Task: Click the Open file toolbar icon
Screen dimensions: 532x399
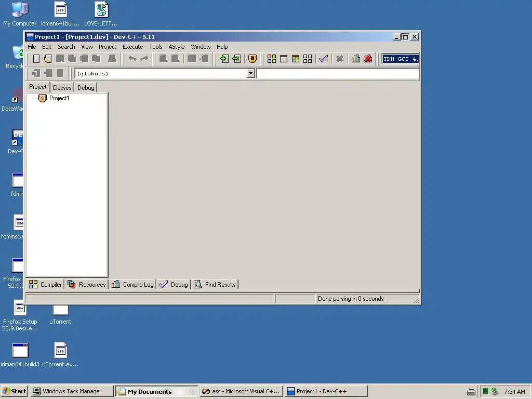Action: click(x=48, y=59)
